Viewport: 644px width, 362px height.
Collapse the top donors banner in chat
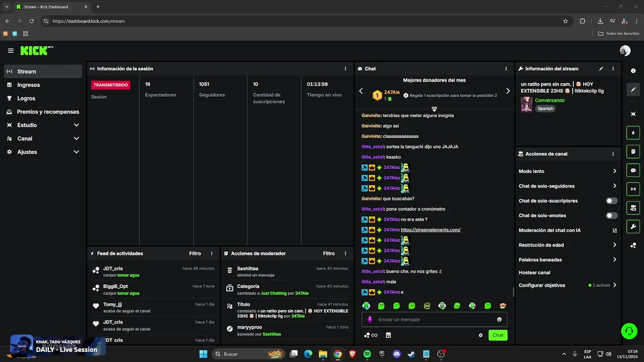[x=434, y=109]
